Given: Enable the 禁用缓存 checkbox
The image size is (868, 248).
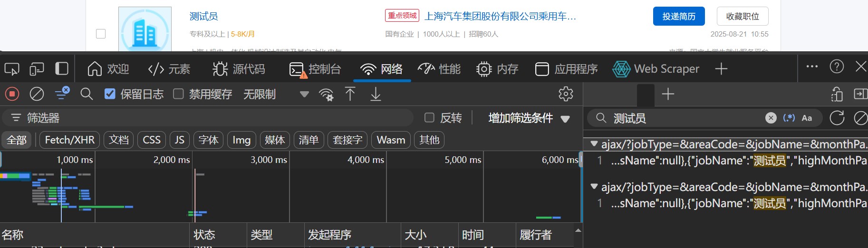Looking at the screenshot, I should (178, 94).
